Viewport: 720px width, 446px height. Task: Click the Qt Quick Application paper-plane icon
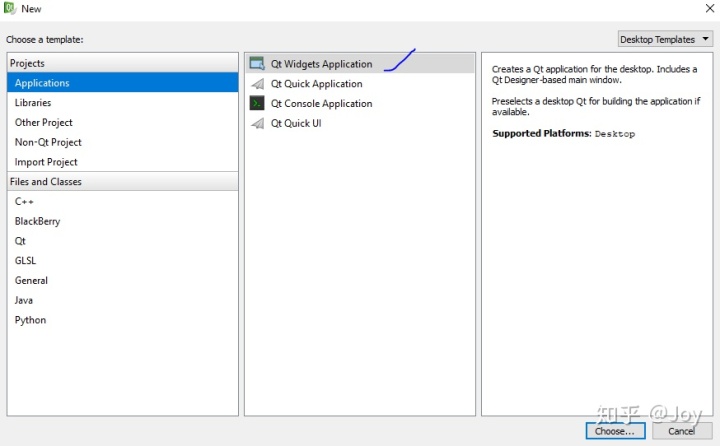pyautogui.click(x=258, y=84)
